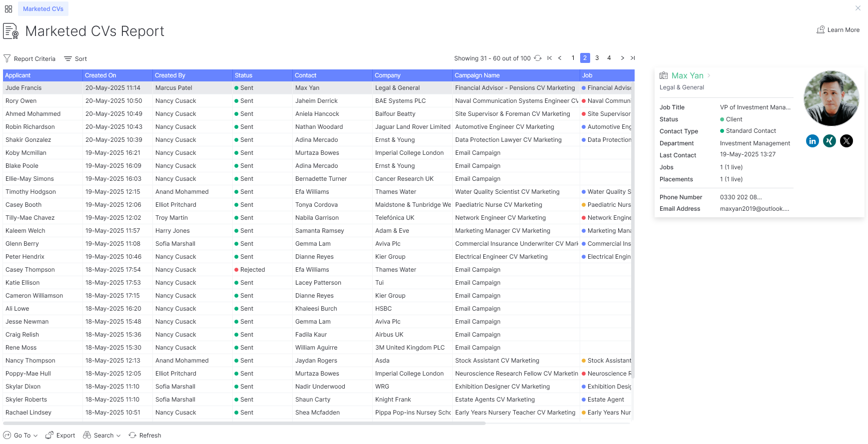Screen dimensions: 868x444
Task: Click the Water Quality Scientist CV Marketing campaign
Action: [507, 192]
